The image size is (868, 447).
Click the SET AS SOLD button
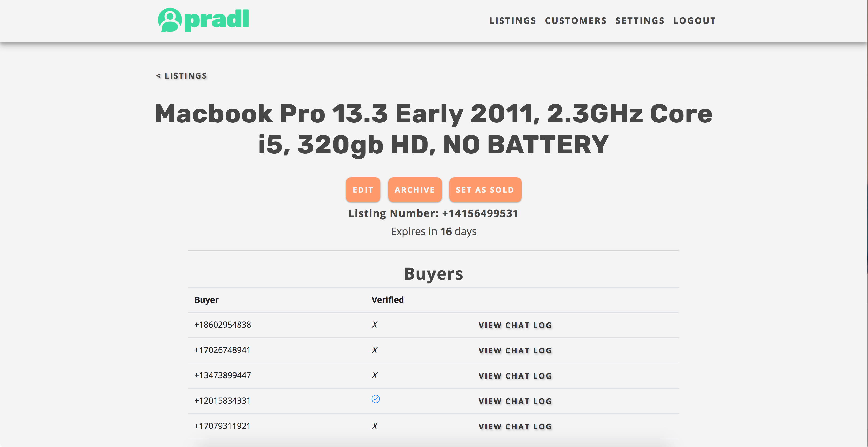click(x=485, y=190)
